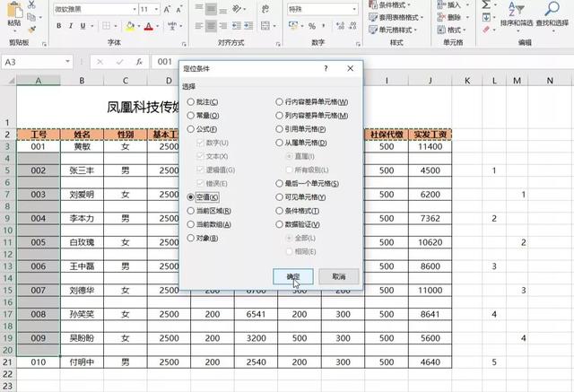Click cell containing 付明中
Viewport: 574px width, 392px height.
pyautogui.click(x=82, y=362)
